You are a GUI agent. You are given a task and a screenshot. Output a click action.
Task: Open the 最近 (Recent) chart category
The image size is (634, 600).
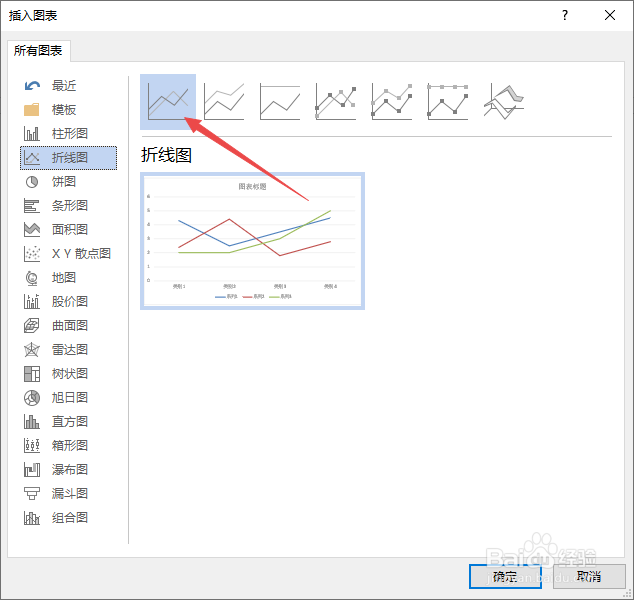68,86
